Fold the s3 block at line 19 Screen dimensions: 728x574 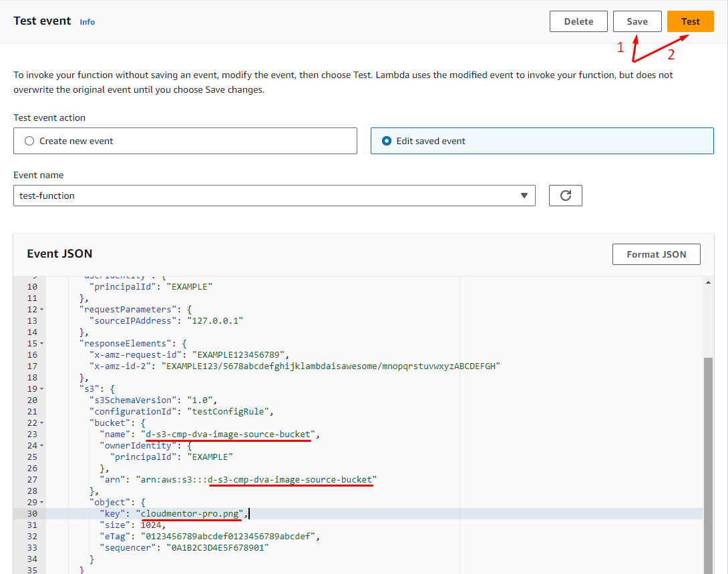click(x=42, y=389)
